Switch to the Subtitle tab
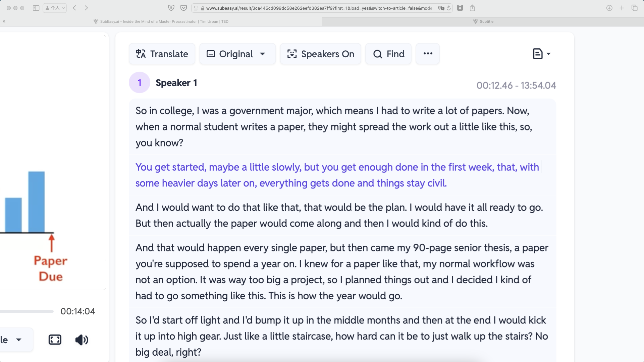Viewport: 644px width, 362px height. (x=483, y=21)
